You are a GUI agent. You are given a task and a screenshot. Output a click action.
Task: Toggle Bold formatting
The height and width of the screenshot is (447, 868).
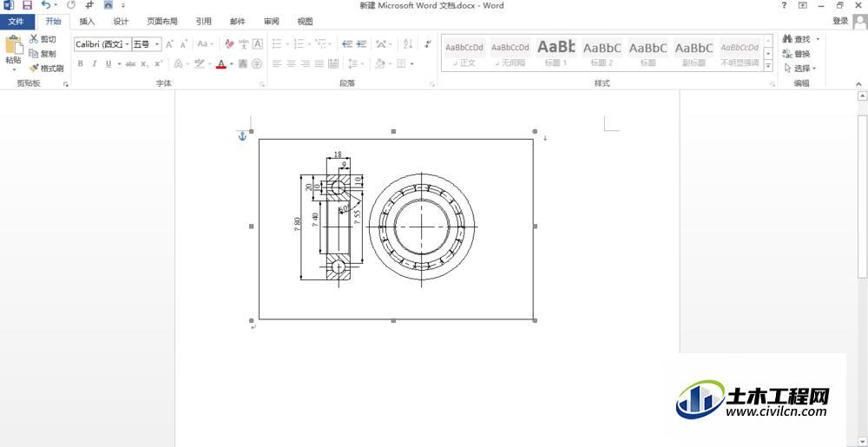tap(80, 63)
